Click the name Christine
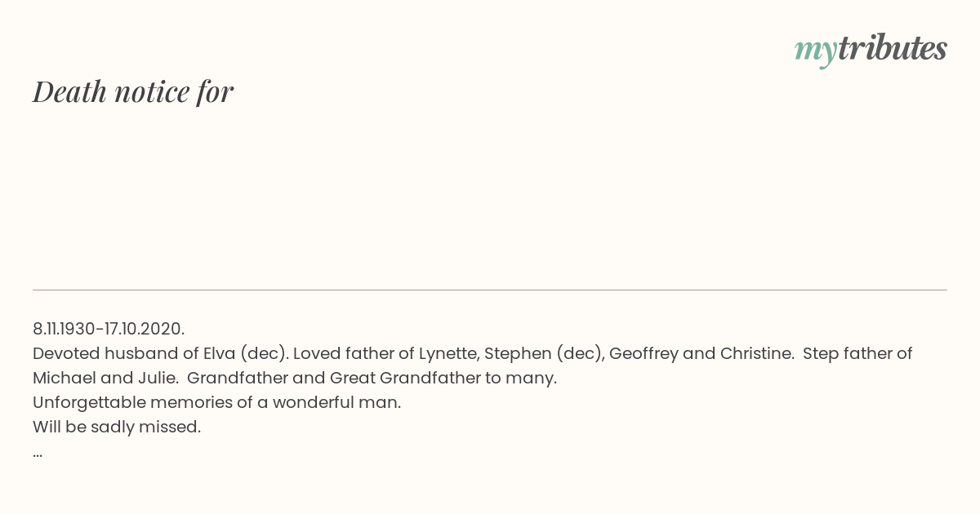 [755, 353]
